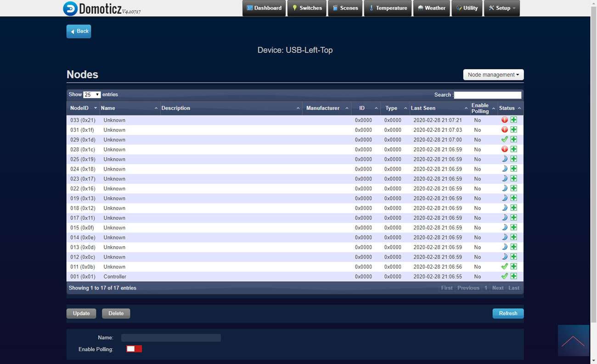Click the Search input field
The width and height of the screenshot is (597, 364).
pos(487,95)
